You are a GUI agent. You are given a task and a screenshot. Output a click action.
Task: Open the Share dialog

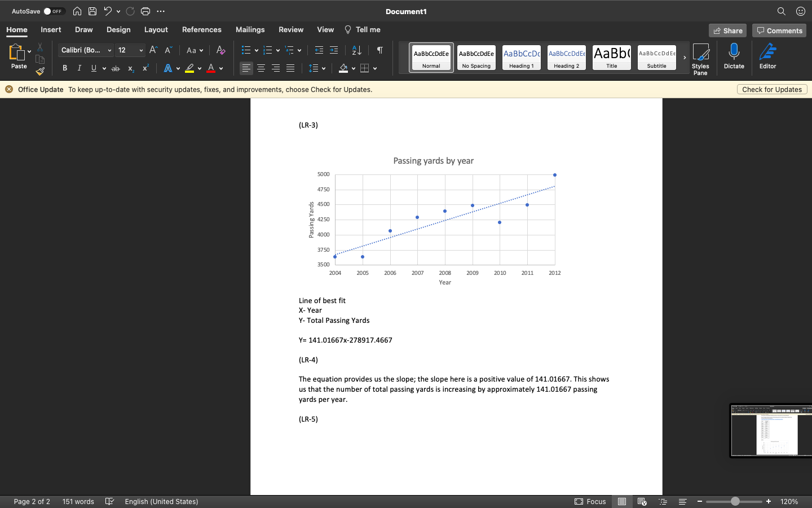click(727, 30)
